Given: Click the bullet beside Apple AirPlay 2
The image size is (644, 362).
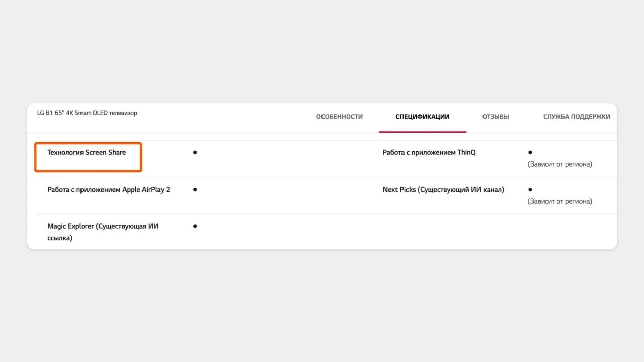Looking at the screenshot, I should 195,190.
